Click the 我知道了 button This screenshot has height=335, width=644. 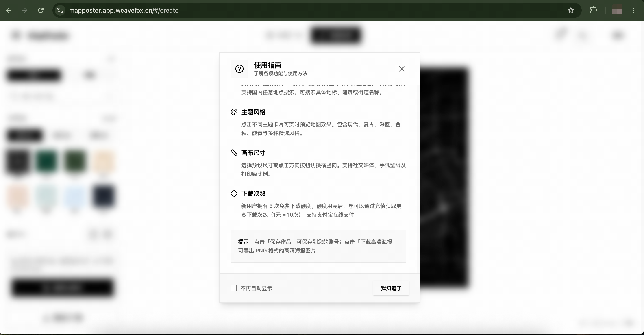(x=391, y=288)
